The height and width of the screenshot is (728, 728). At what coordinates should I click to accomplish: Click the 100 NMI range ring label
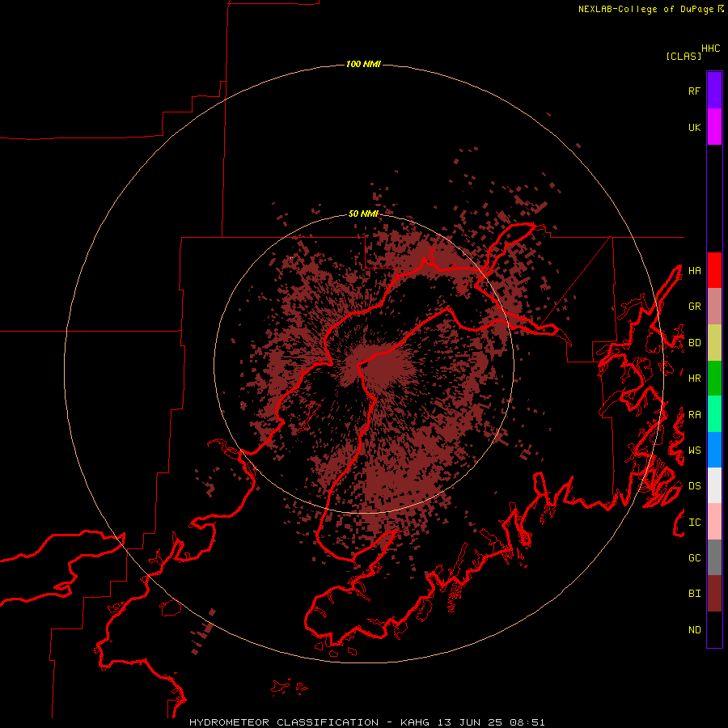tap(363, 64)
